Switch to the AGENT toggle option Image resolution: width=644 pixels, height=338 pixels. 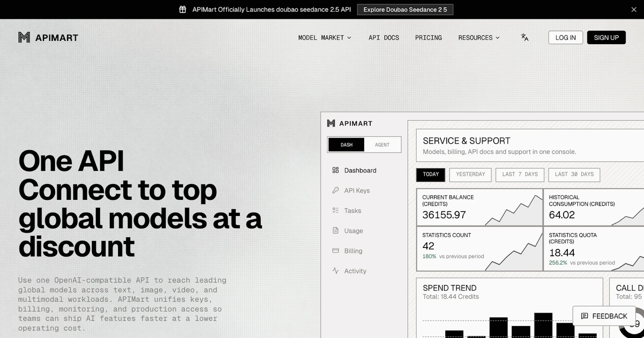coord(382,145)
